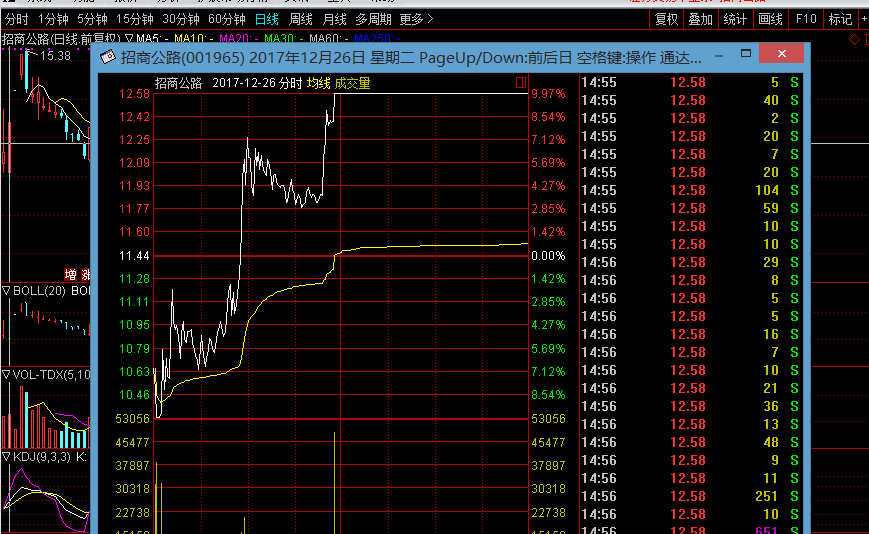This screenshot has height=534, width=869.
Task: Click the 10.46 green price axis label
Action: (x=135, y=394)
